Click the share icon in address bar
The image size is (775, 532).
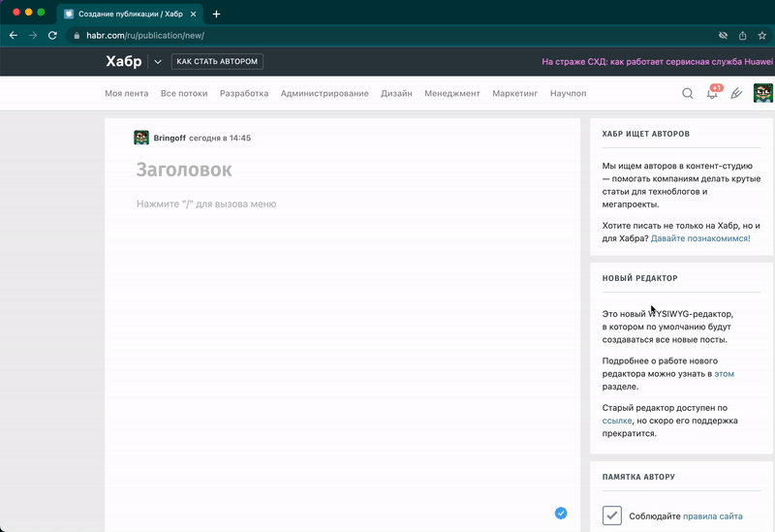pyautogui.click(x=742, y=36)
